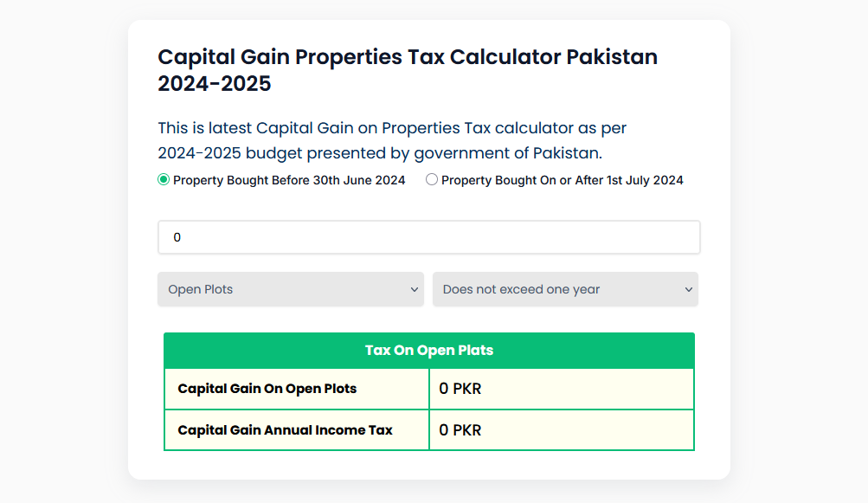Click the 'Capital Gain Annual Income Tax' row label

click(285, 430)
